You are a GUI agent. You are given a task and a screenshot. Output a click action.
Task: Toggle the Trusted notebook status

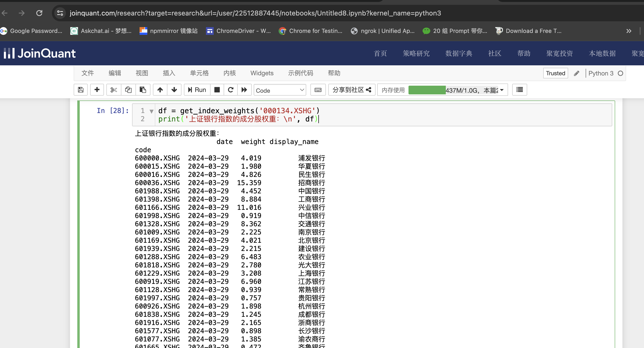(555, 73)
